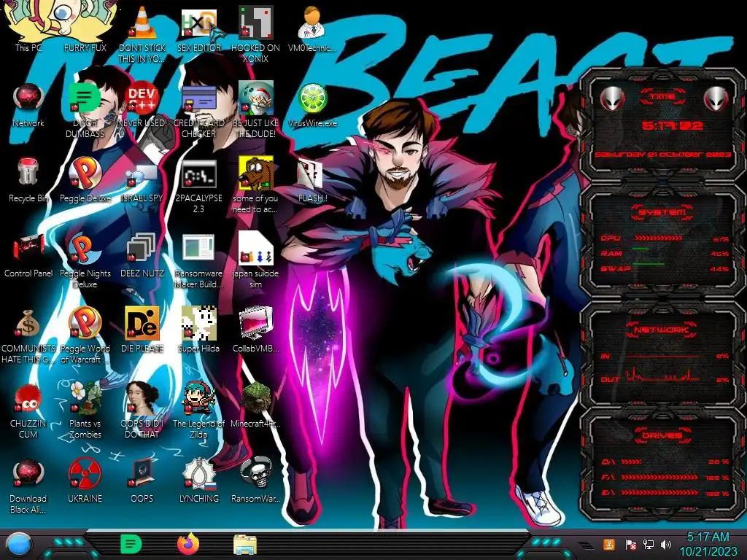Viewport: 747px width, 560px height.
Task: Click the network tray icon
Action: click(x=648, y=544)
